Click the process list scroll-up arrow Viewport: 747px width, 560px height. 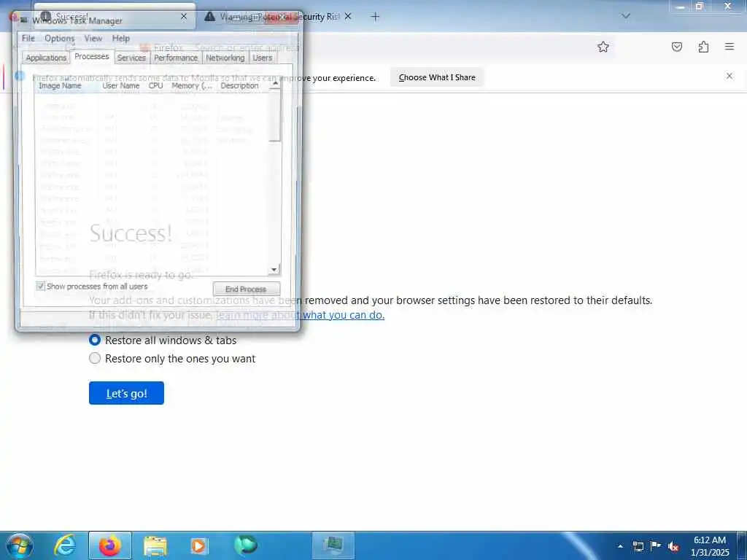point(275,84)
